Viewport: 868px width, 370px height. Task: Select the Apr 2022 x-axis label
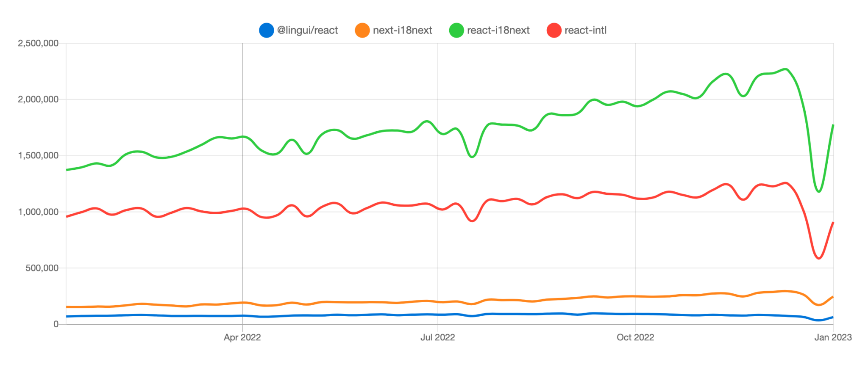(x=242, y=337)
